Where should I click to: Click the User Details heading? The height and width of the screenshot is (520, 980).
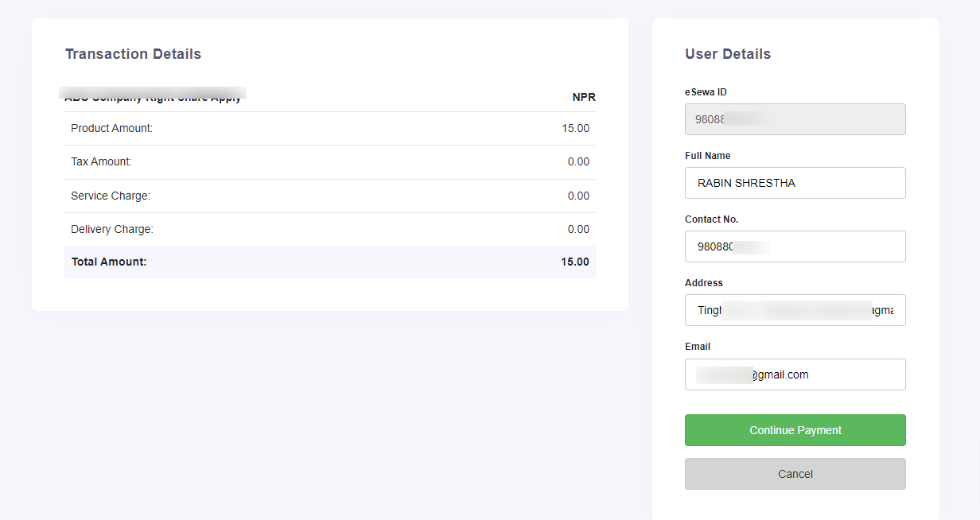click(727, 53)
